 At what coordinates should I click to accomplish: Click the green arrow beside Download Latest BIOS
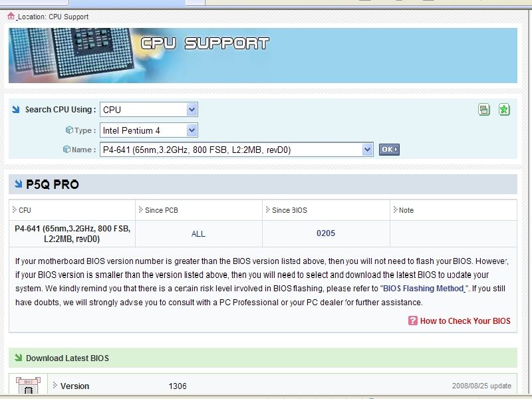tap(19, 357)
